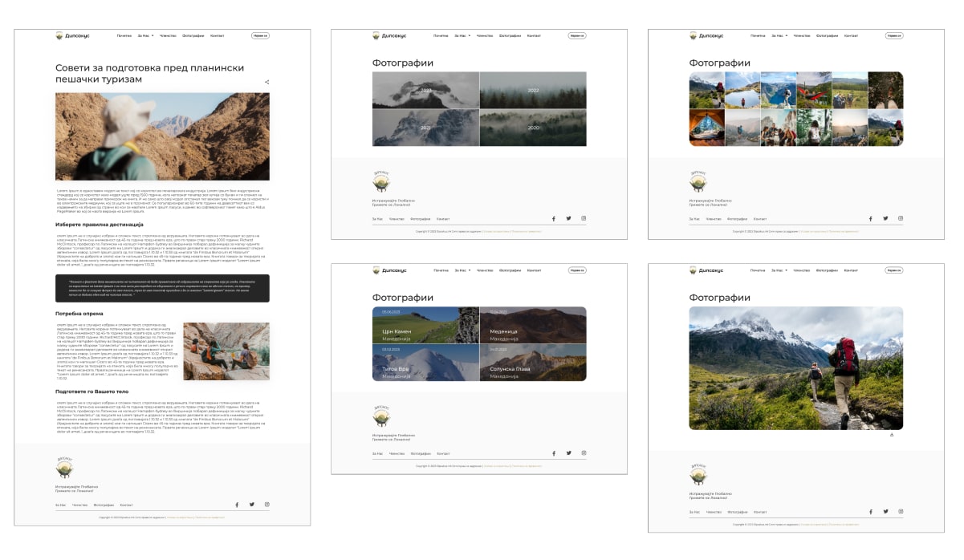Select Контакт in the year albums page menu
This screenshot has width=964, height=560.
[534, 35]
